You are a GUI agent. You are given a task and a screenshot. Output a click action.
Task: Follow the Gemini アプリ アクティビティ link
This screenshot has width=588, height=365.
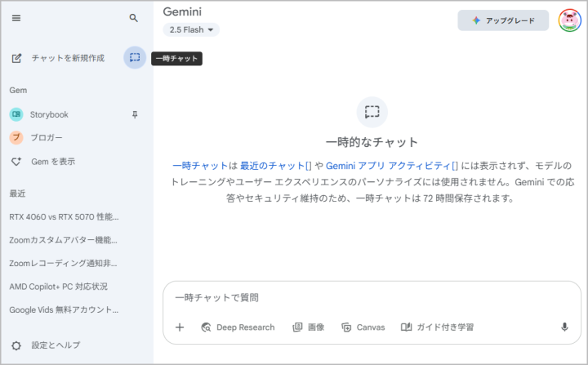(x=392, y=166)
